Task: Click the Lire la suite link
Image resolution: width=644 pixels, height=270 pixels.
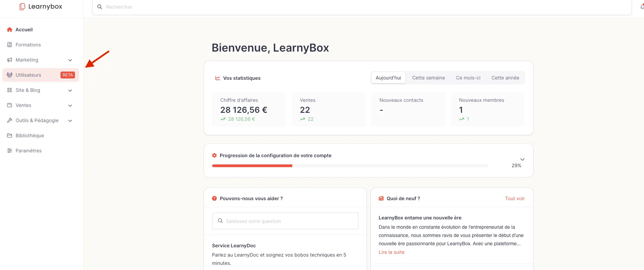Action: [392, 252]
